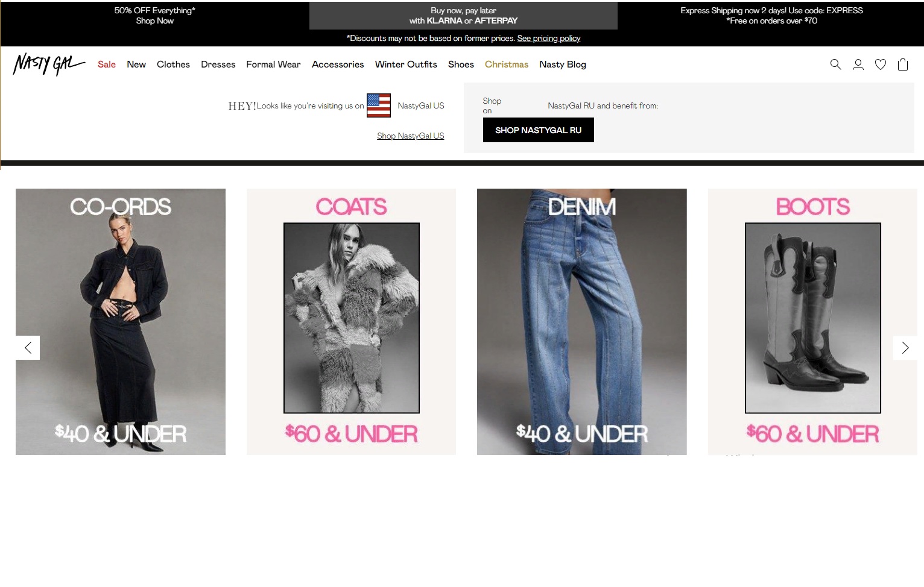
Task: Open the Dresses menu
Action: (x=218, y=64)
